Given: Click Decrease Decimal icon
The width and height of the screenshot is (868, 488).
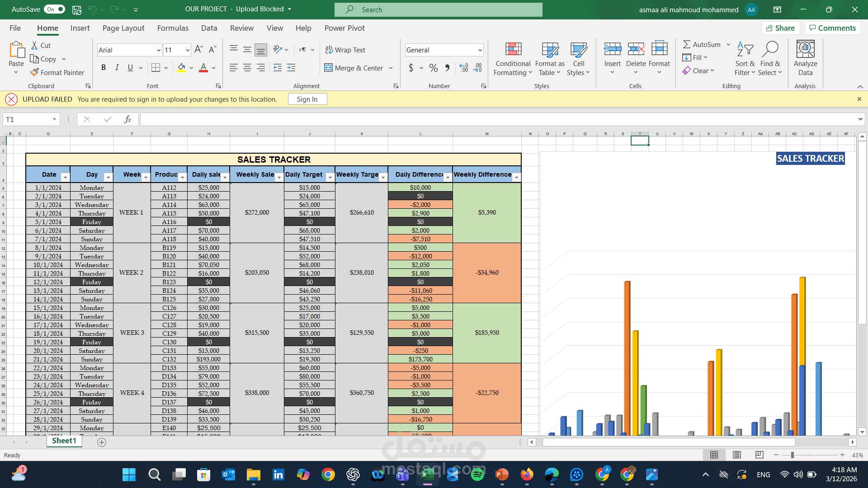Looking at the screenshot, I should tap(477, 68).
